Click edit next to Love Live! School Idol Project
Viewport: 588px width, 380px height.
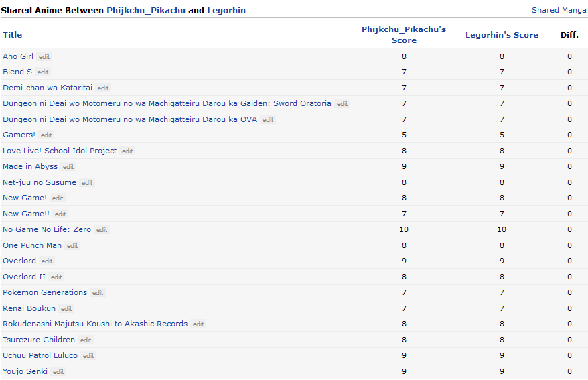click(x=127, y=151)
